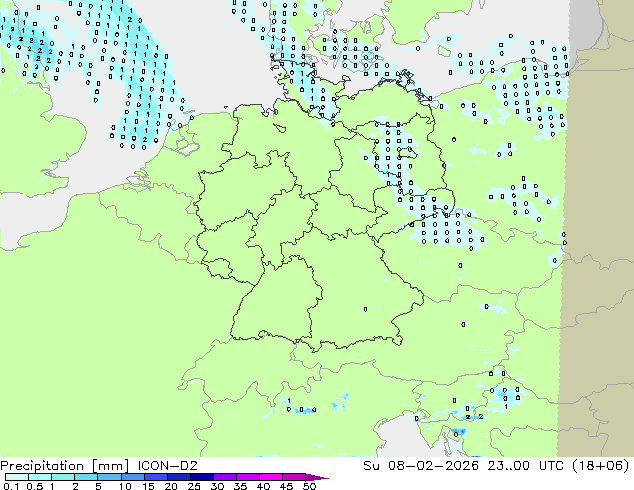Click the legend label "10"
This screenshot has height=490, width=634.
[x=125, y=486]
